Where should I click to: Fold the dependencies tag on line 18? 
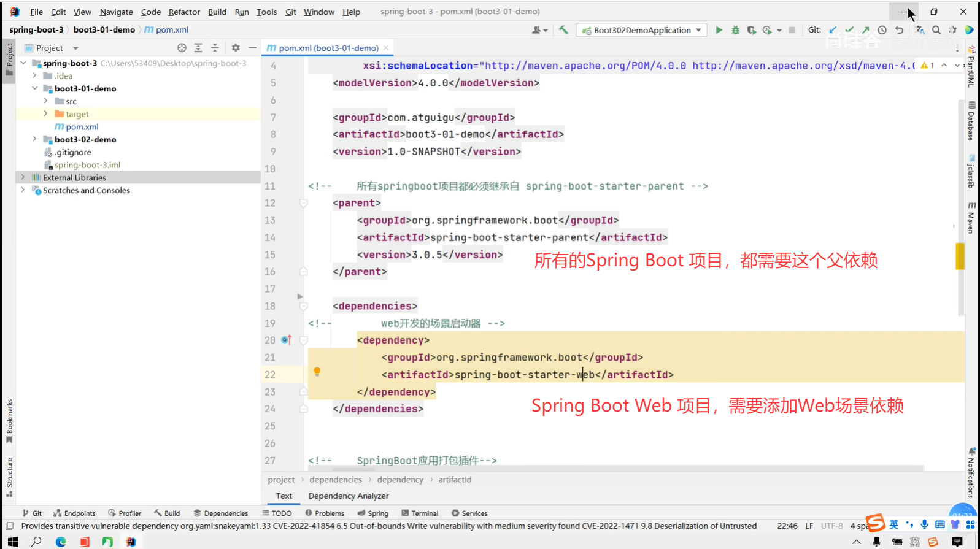[x=303, y=306]
